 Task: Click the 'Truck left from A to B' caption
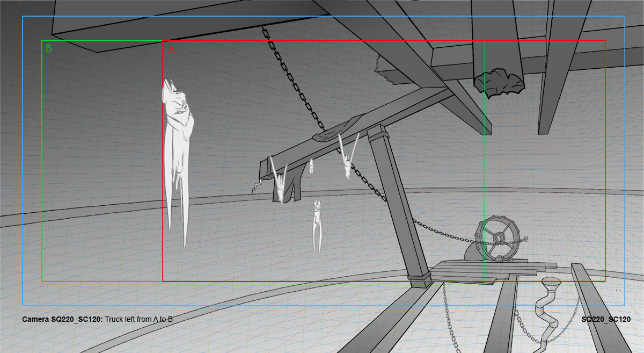[x=138, y=319]
